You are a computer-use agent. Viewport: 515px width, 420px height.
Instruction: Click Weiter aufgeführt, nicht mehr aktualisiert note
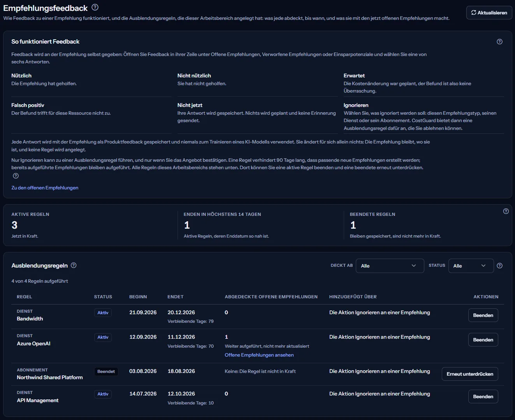(267, 346)
